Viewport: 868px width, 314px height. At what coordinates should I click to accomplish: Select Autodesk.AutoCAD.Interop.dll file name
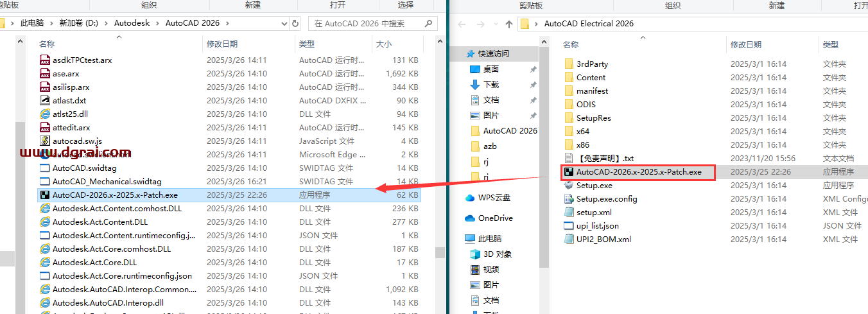pyautogui.click(x=108, y=302)
